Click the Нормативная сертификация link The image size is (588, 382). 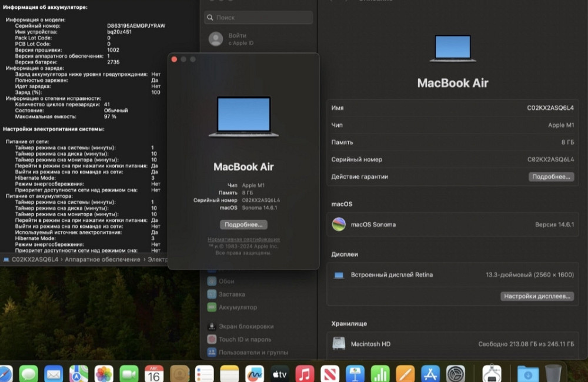[243, 239]
